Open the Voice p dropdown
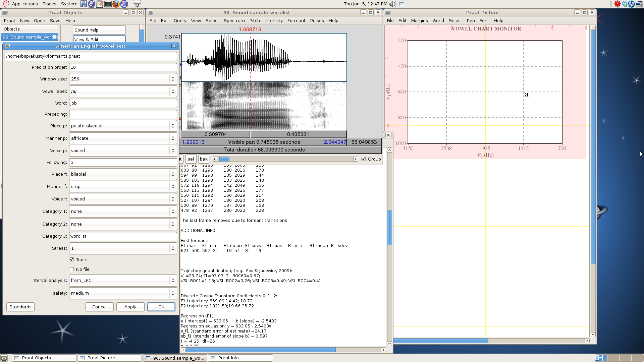The width and height of the screenshot is (644, 362). click(x=123, y=151)
